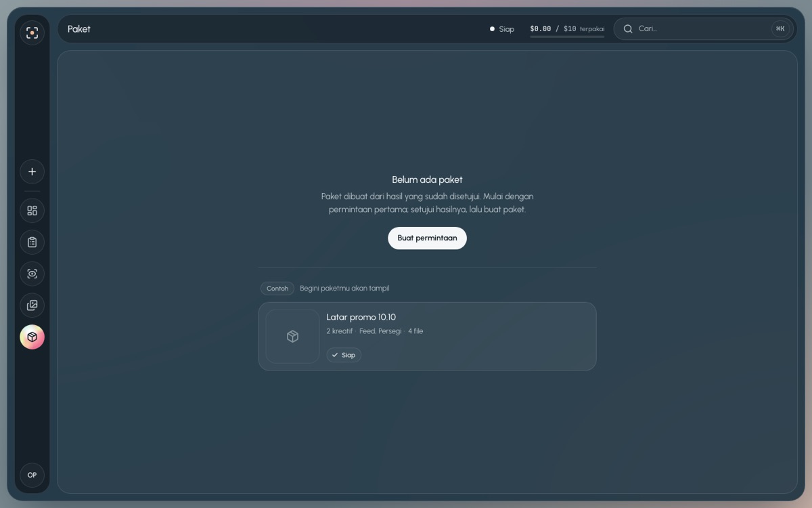Click the '2 kreatif · Feed, Persegi · 4 file' text

pyautogui.click(x=375, y=331)
